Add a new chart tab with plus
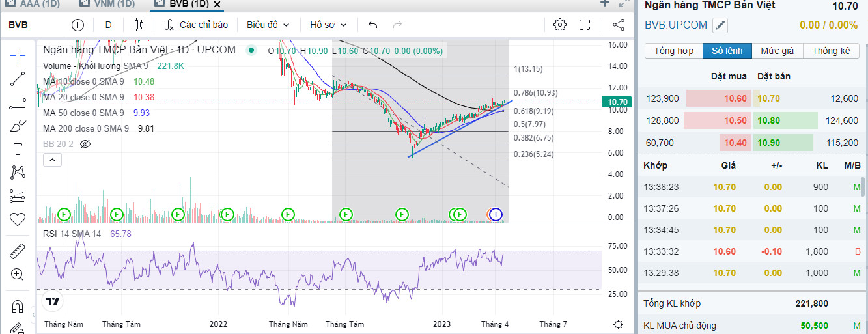The image size is (868, 334). click(x=604, y=3)
